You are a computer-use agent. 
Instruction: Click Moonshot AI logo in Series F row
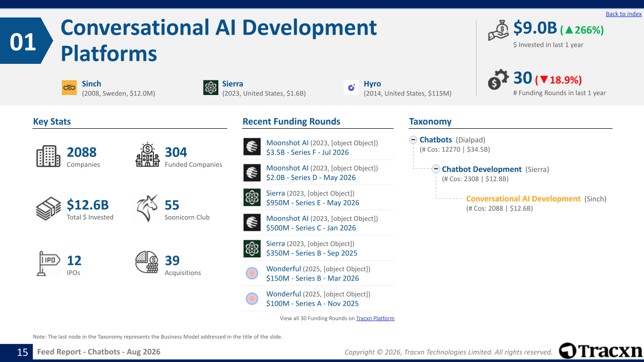pos(252,147)
